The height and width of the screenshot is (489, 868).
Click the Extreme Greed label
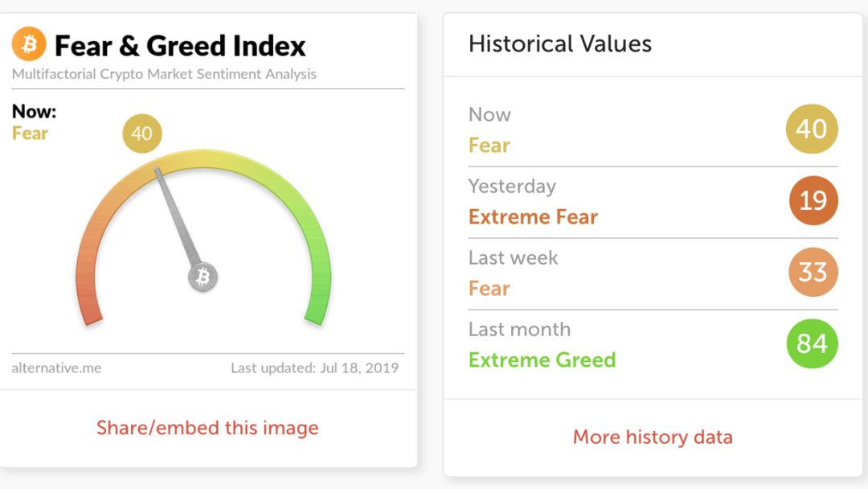(542, 360)
